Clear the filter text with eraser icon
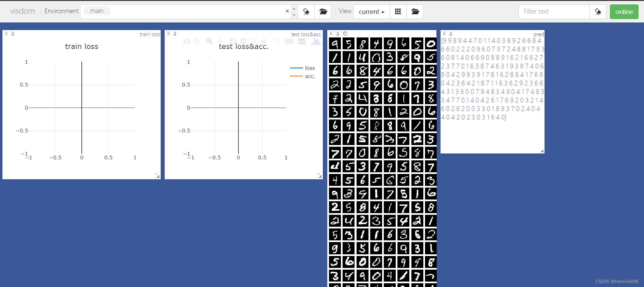This screenshot has width=644, height=287. 598,12
